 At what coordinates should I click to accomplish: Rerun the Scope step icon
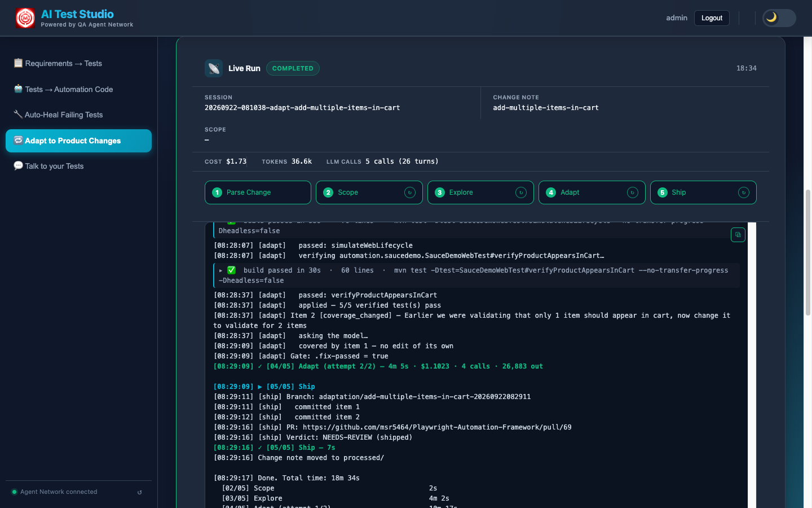410,192
